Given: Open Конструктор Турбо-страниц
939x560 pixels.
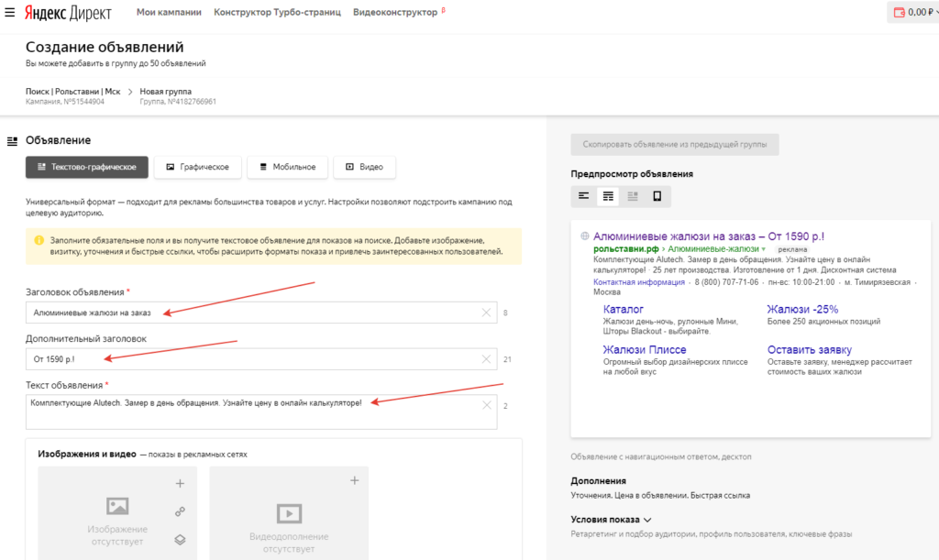Looking at the screenshot, I should [277, 12].
